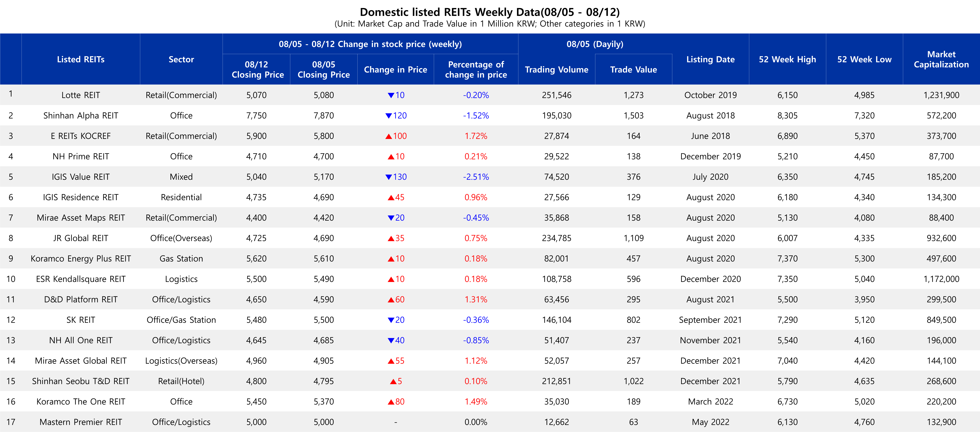Click Koramco Energy Plus REIT cell
The height and width of the screenshot is (432, 980).
coord(81,259)
